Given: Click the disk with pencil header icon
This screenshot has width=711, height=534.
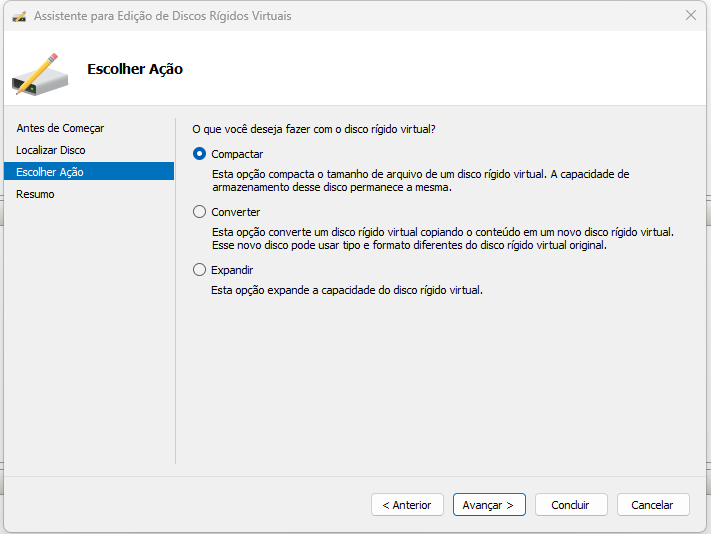Looking at the screenshot, I should (x=41, y=72).
